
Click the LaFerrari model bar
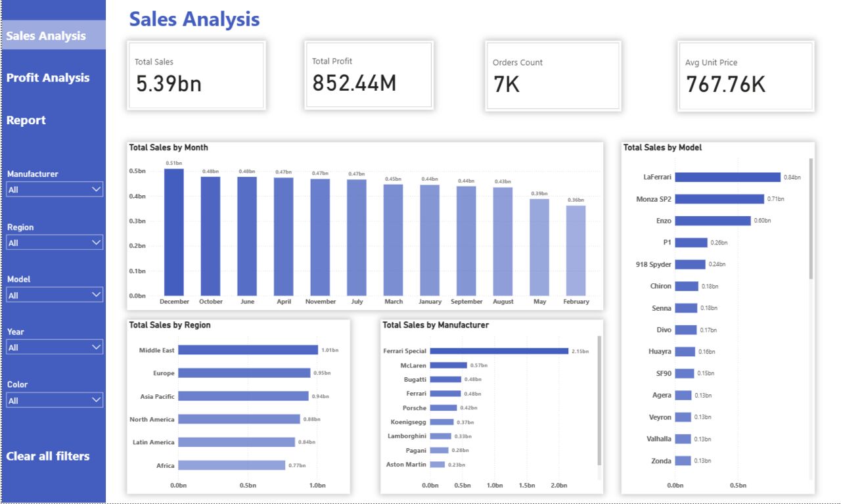pyautogui.click(x=728, y=177)
